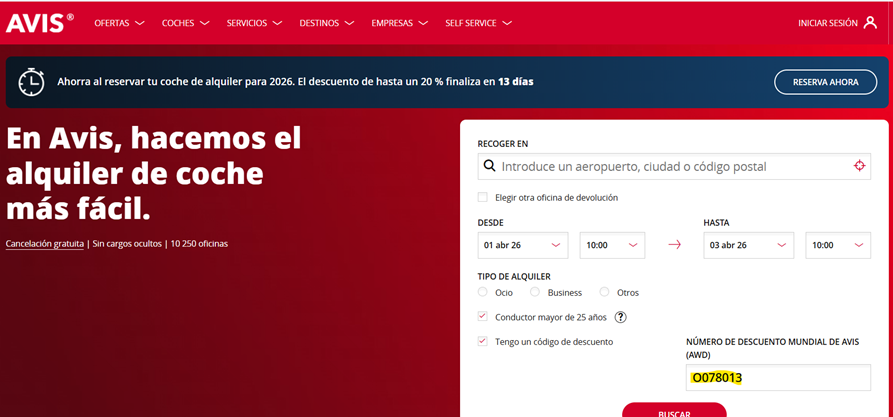Screen dimensions: 893x417
Task: Click INICIAR SESIÓN link
Action: pos(828,23)
